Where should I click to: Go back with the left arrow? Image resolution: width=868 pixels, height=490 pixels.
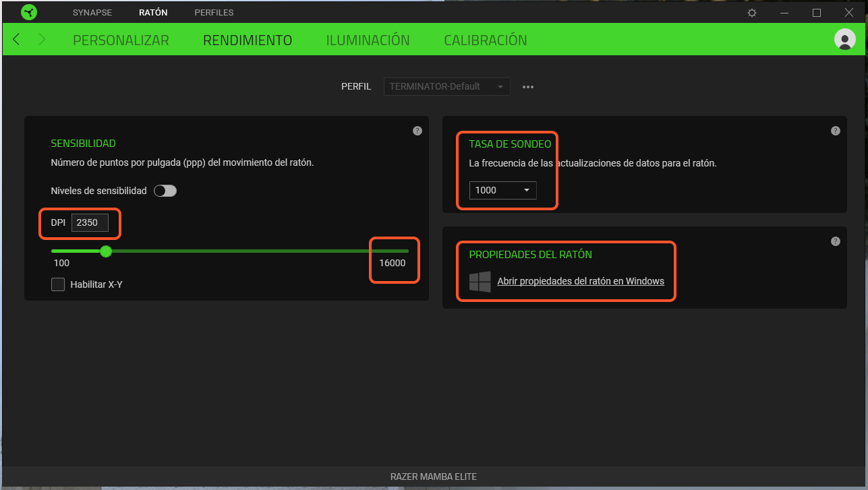click(x=17, y=40)
